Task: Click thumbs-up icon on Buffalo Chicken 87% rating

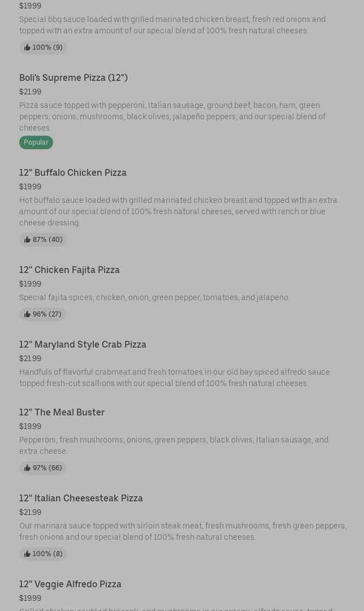Action: point(27,240)
